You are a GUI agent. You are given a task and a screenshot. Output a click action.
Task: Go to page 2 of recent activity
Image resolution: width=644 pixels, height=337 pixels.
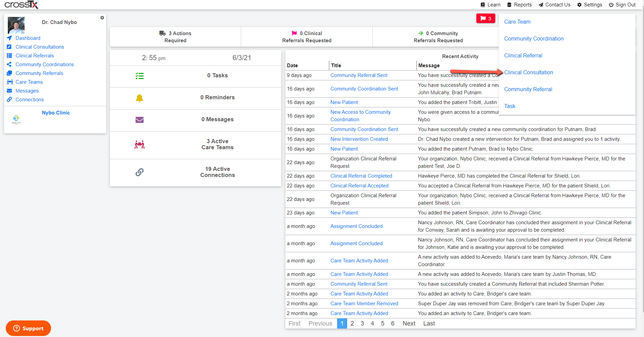tap(352, 323)
